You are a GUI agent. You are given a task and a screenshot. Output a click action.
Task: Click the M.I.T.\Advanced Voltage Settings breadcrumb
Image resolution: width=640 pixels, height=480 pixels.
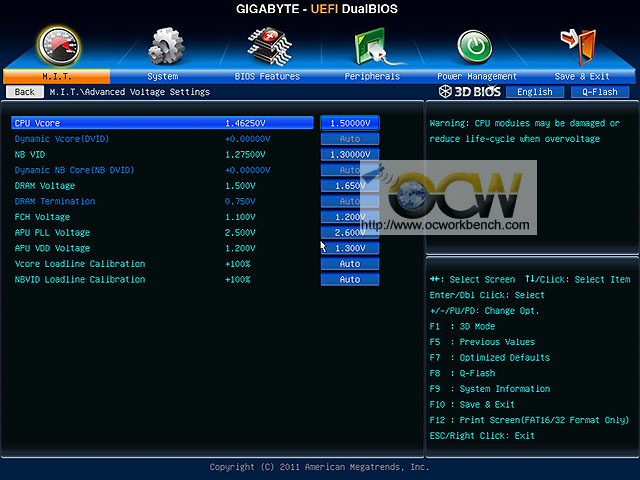pyautogui.click(x=129, y=92)
